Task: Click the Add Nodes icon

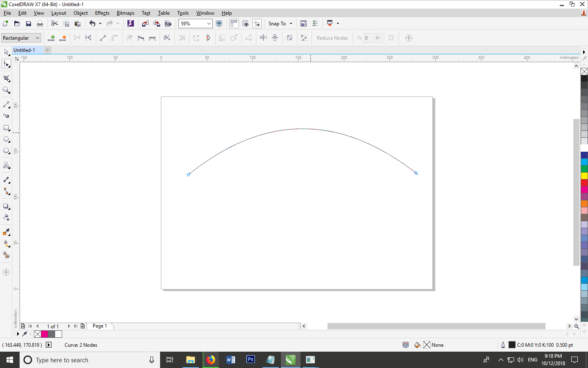Action: [51, 38]
